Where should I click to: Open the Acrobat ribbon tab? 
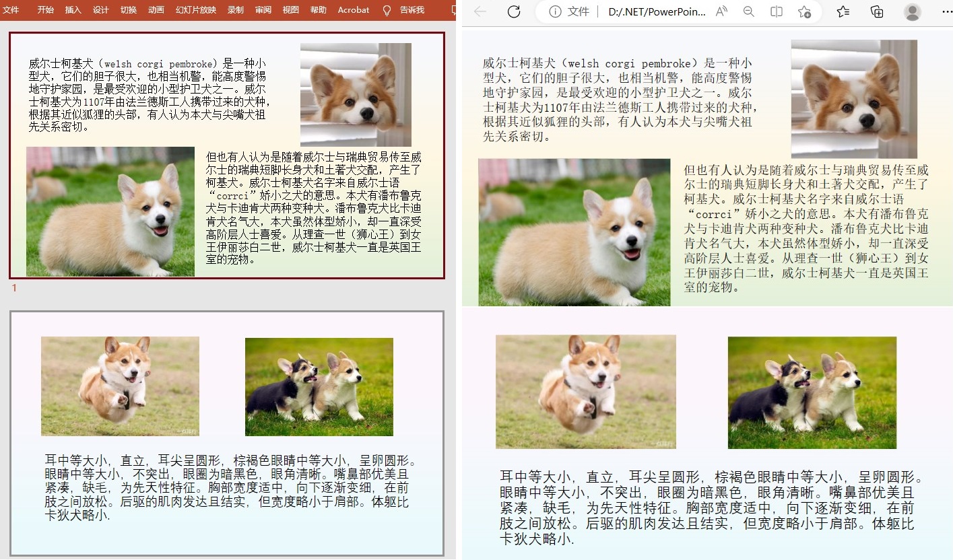(x=354, y=10)
